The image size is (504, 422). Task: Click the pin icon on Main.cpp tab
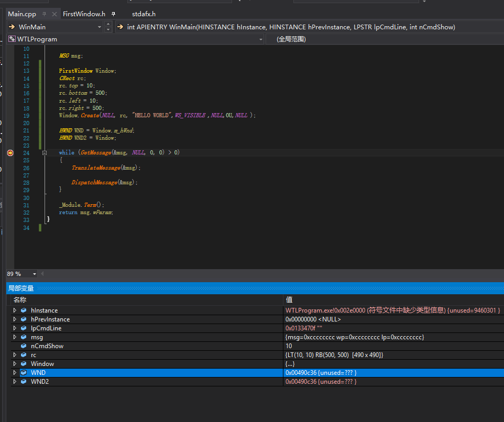point(44,14)
